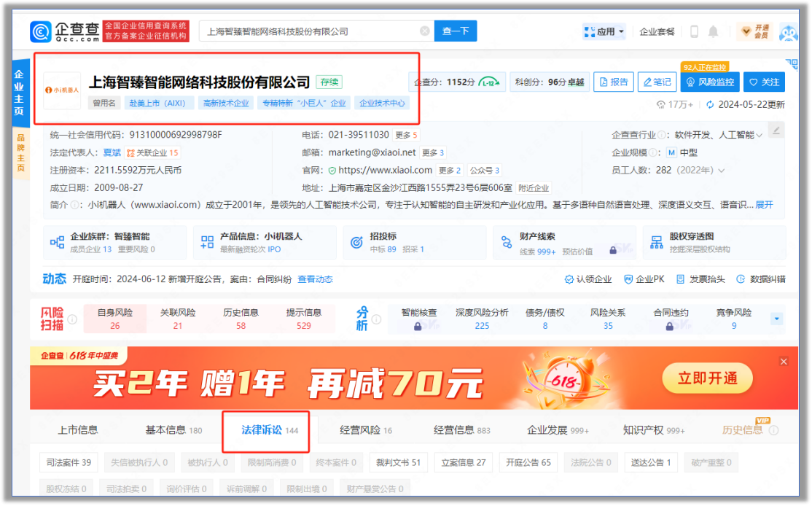812x506 pixels.
Task: Click the edit pencil icon beside industry info
Action: (776, 131)
